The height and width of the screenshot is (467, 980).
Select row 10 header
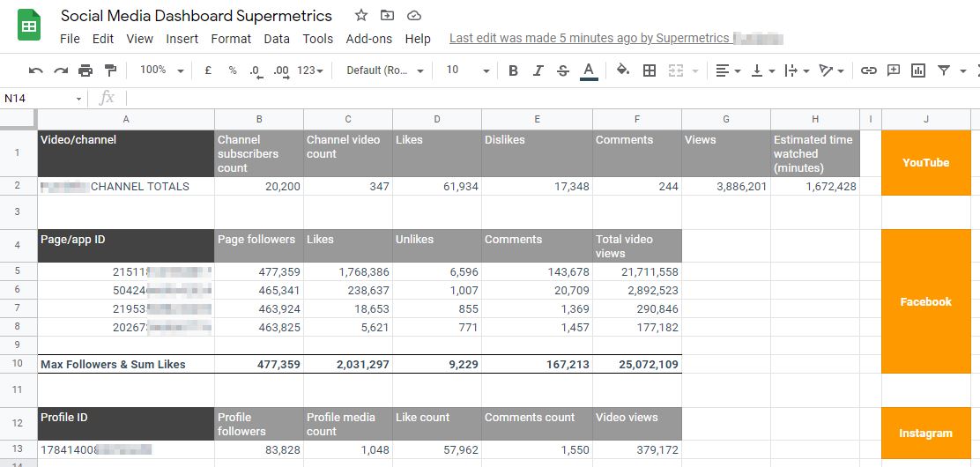click(x=18, y=365)
